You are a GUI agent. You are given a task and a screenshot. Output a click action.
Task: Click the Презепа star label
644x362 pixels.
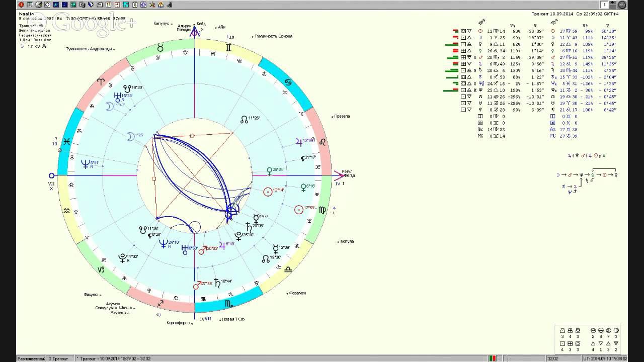tap(342, 116)
